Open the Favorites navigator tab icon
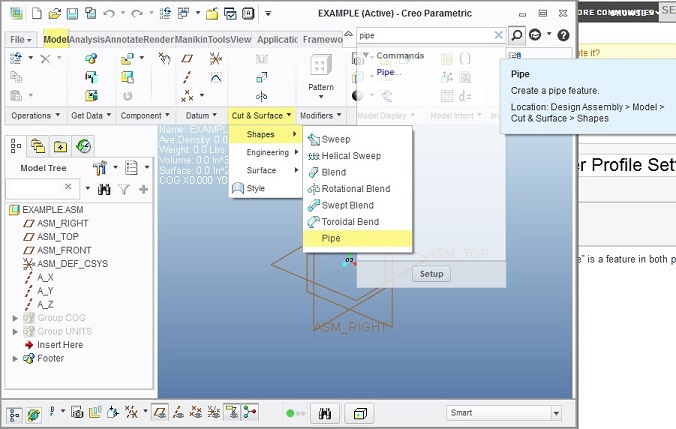Image resolution: width=676 pixels, height=429 pixels. click(x=60, y=147)
